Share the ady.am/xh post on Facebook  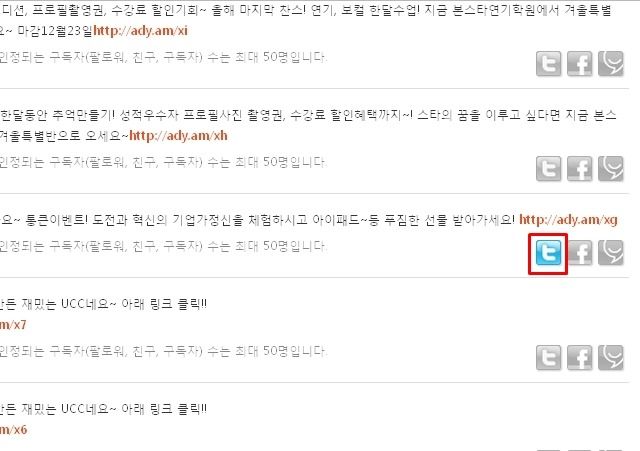pyautogui.click(x=580, y=169)
